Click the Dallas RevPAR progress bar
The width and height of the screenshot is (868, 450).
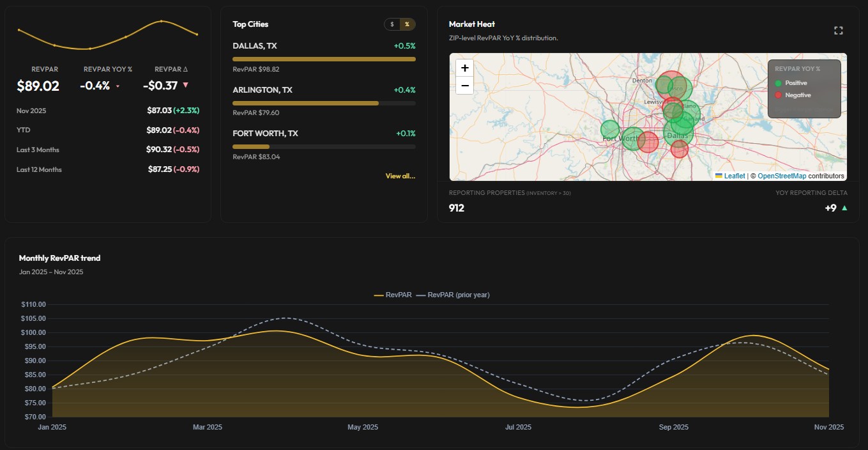pyautogui.click(x=323, y=58)
